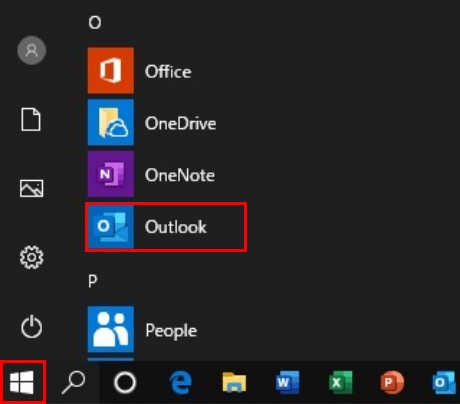This screenshot has width=460, height=404.
Task: Open Outlook pinned on the taskbar
Action: coord(444,382)
